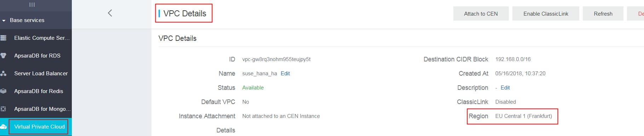Click the ApsaraDB for RDS icon
This screenshot has height=136, width=644.
(x=3, y=55)
